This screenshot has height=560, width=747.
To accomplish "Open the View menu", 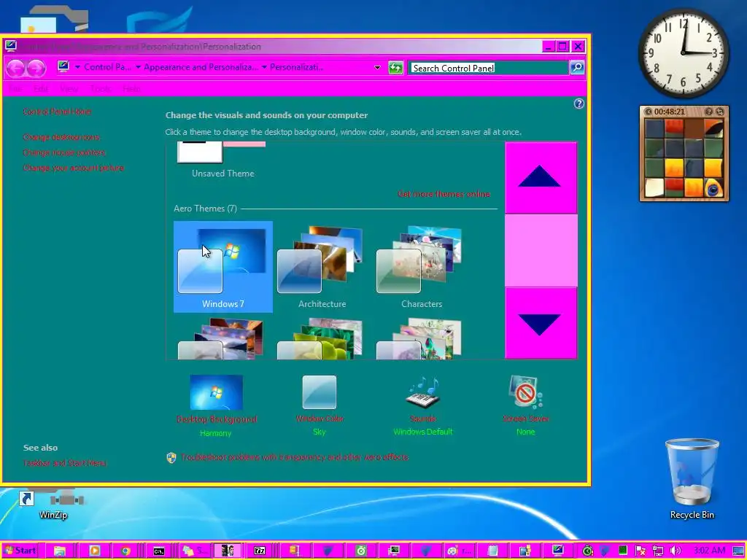I will pos(69,88).
